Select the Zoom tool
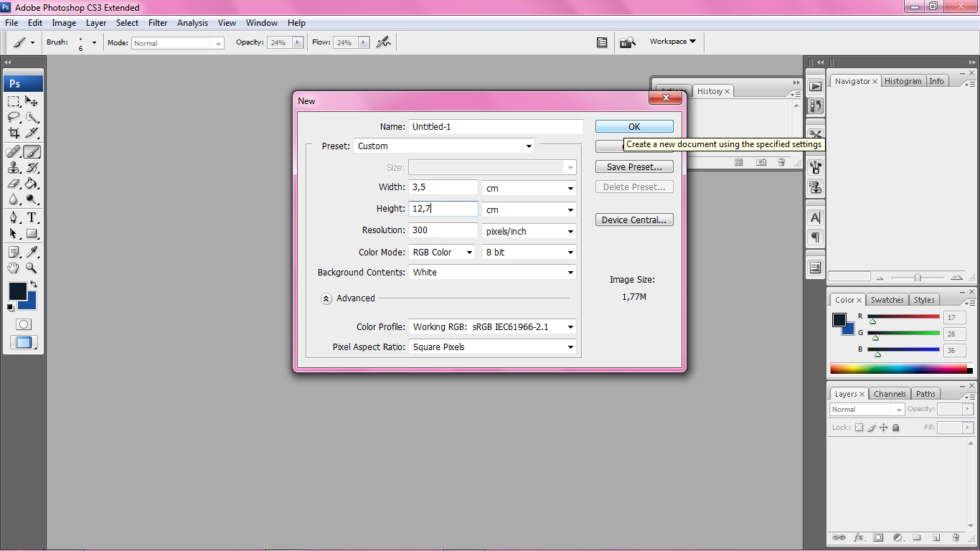 [32, 268]
